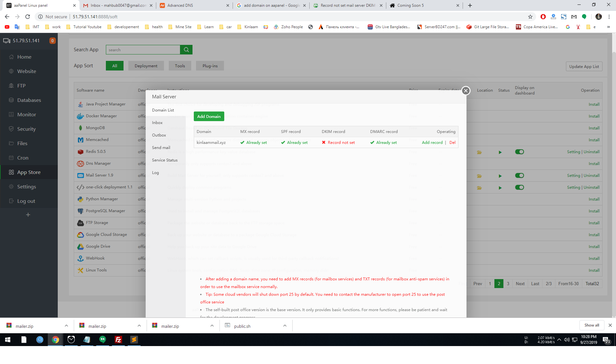
Task: Bookmark this page with star icon
Action: (x=530, y=17)
